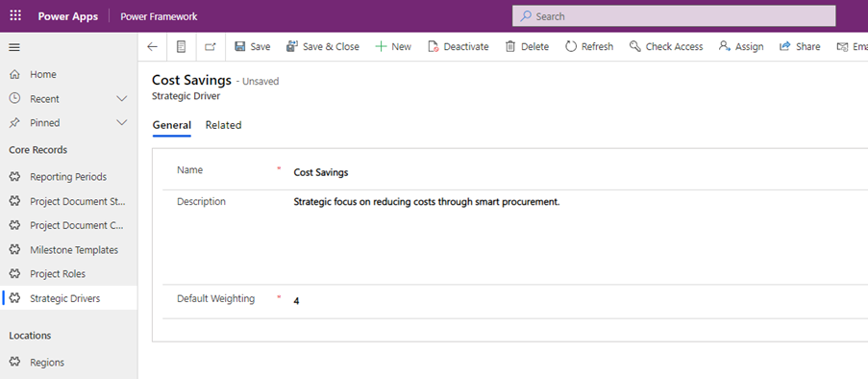Click the green New plus icon
This screenshot has height=379, width=868.
pyautogui.click(x=381, y=46)
